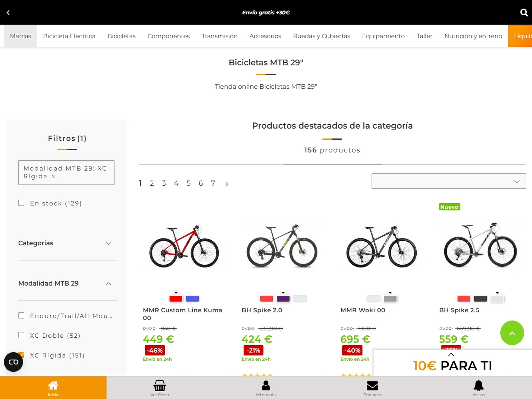532x399 pixels.
Task: Select black color of BH Spike 2.5
Action: (x=480, y=299)
